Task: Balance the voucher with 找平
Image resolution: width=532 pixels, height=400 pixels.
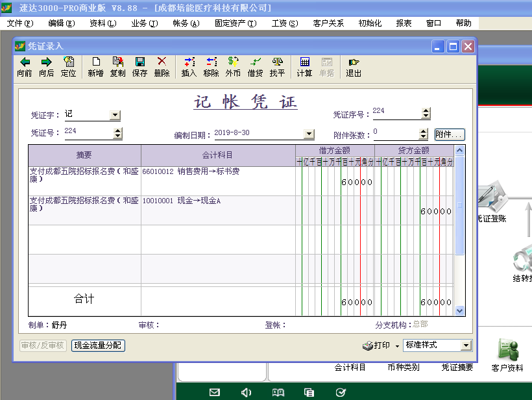Action: coord(277,67)
